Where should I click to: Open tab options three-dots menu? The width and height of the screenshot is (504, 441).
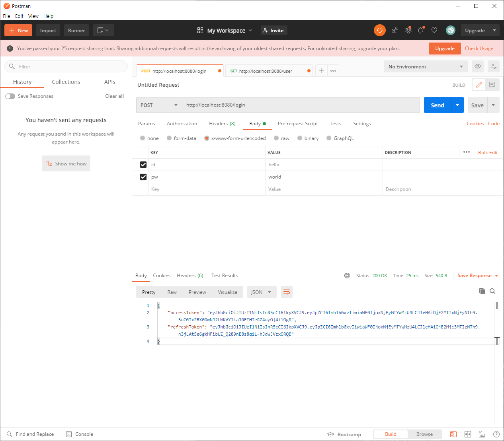point(333,71)
